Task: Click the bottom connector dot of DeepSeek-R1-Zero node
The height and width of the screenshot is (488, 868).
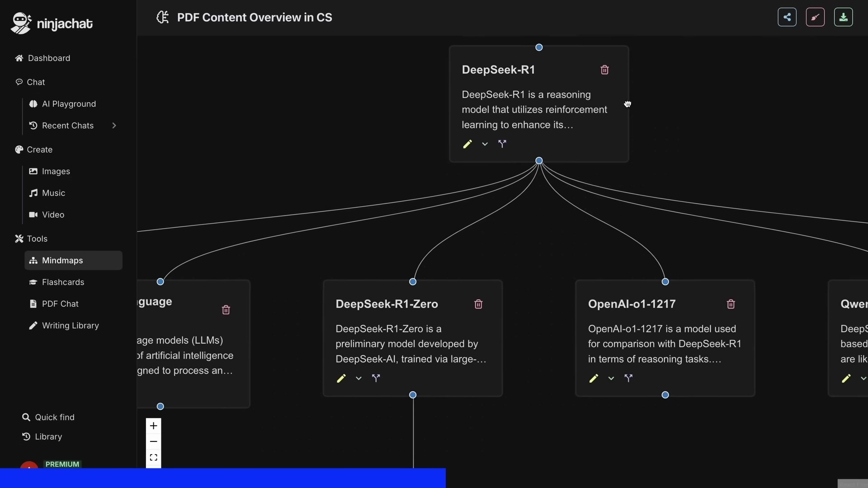Action: tap(413, 395)
